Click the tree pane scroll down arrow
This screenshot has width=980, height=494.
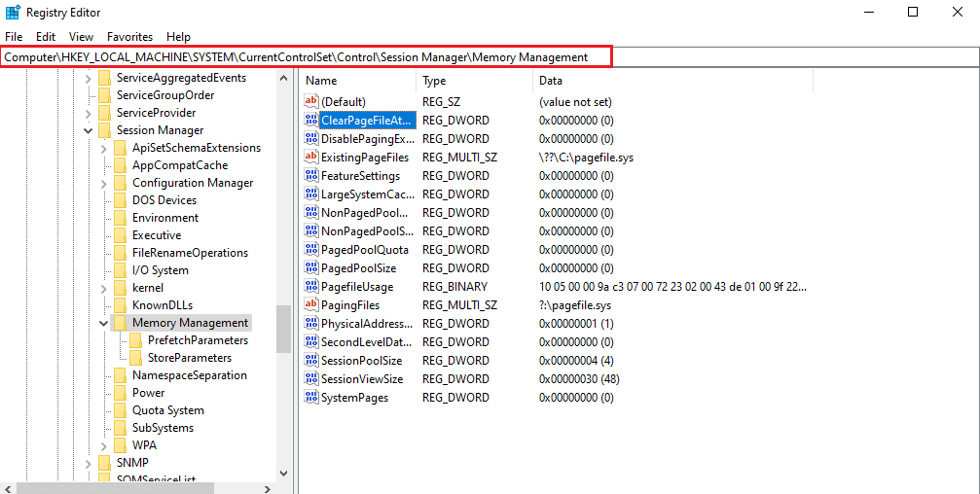[283, 474]
